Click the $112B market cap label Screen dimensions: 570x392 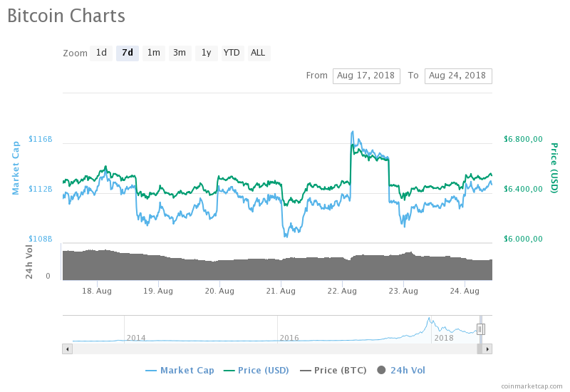41,189
